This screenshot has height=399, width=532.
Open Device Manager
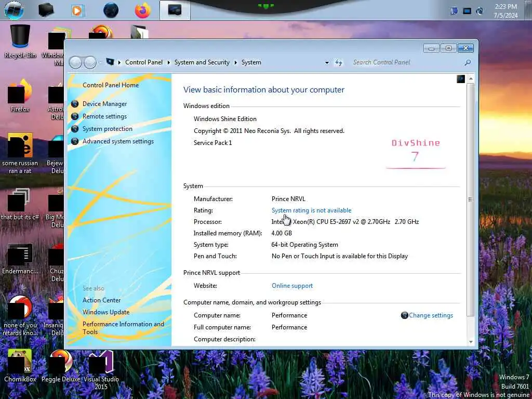[x=104, y=104]
